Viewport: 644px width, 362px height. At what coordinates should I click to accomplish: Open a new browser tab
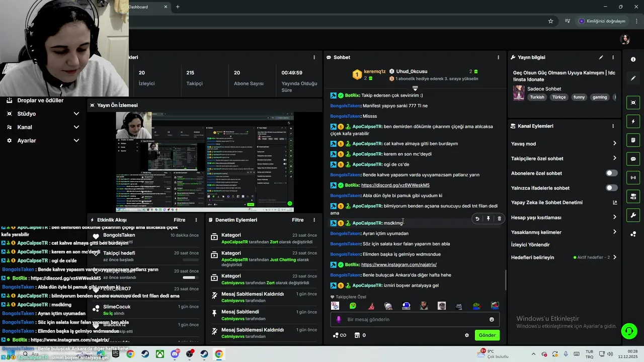178,7
